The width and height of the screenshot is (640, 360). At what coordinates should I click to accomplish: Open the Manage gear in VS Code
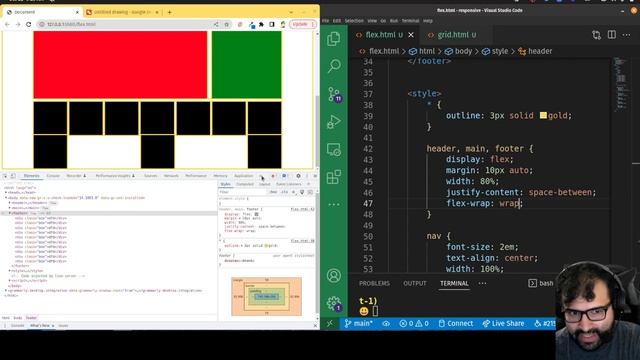pyautogui.click(x=333, y=303)
